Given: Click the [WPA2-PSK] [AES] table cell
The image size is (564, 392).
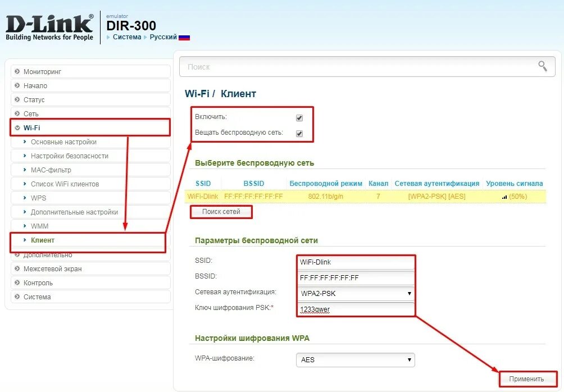Looking at the screenshot, I should [x=436, y=197].
